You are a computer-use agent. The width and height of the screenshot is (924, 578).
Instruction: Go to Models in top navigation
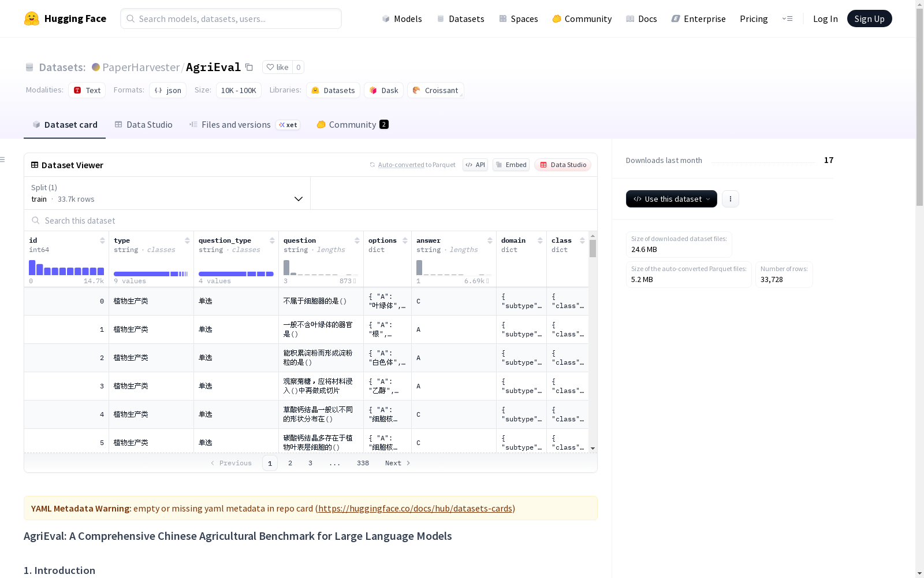point(402,18)
